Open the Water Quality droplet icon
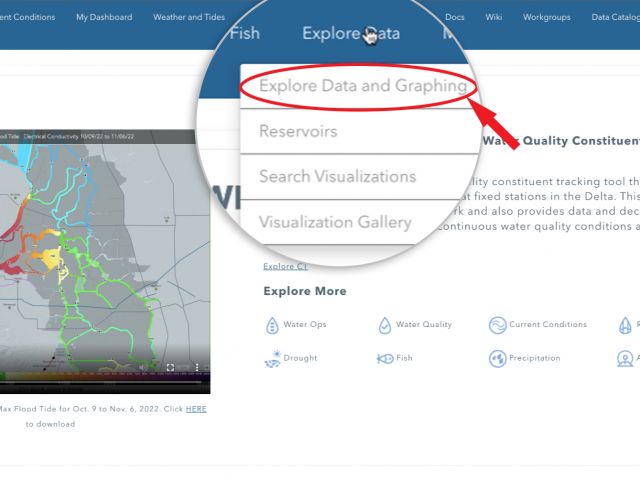 click(x=384, y=325)
